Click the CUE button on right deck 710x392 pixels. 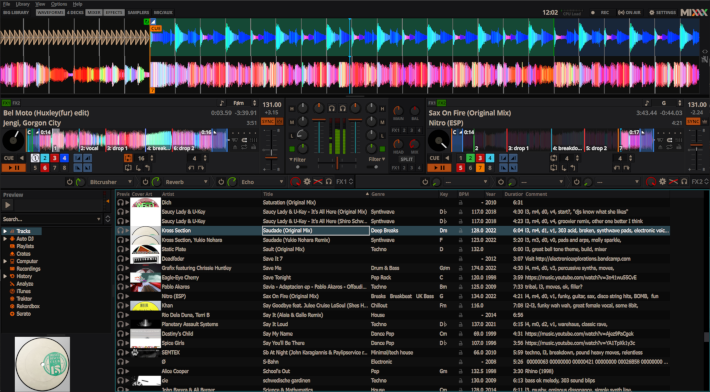point(435,158)
